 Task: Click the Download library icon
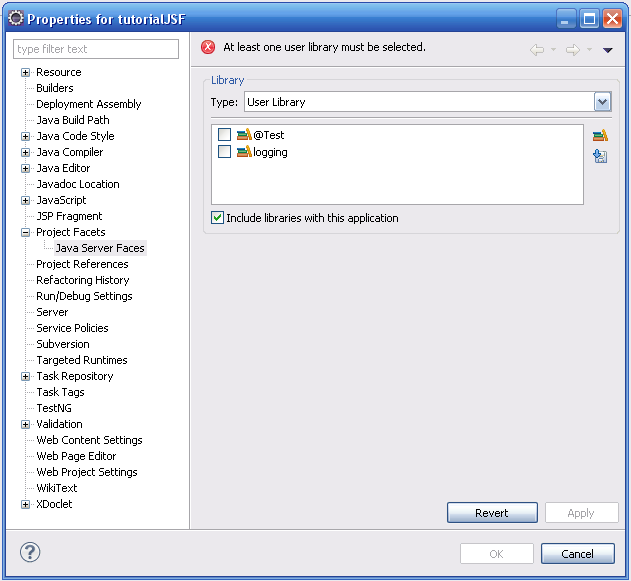(x=600, y=156)
